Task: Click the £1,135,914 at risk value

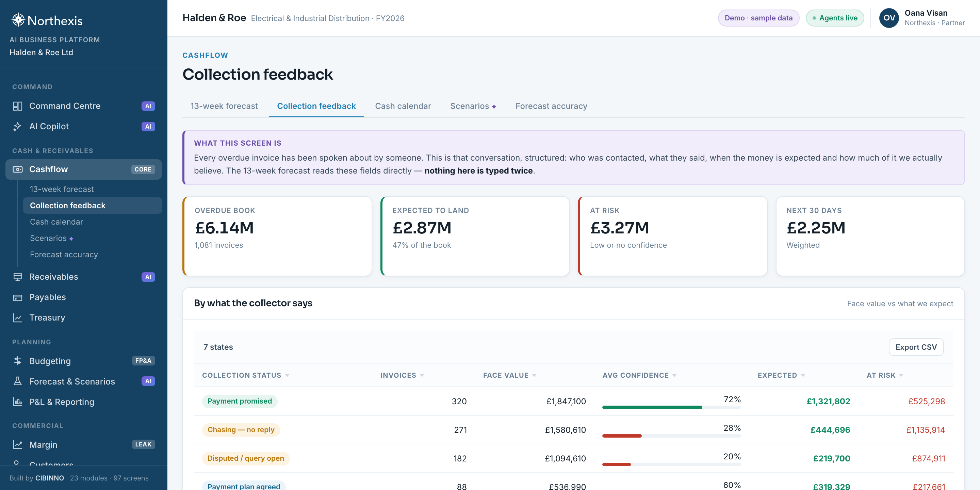Action: (926, 430)
